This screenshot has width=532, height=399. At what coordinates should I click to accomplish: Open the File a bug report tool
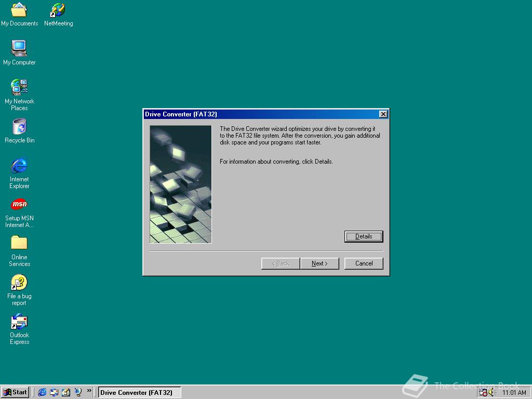(x=19, y=283)
